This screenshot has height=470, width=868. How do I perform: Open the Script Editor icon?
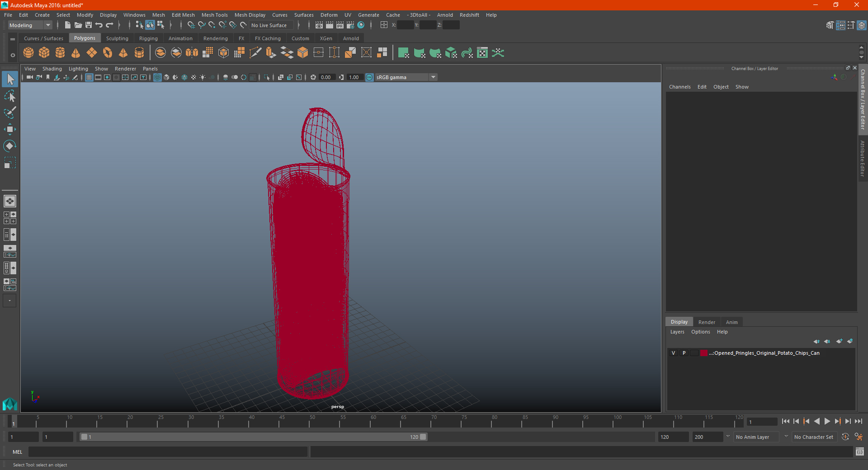[x=860, y=451]
